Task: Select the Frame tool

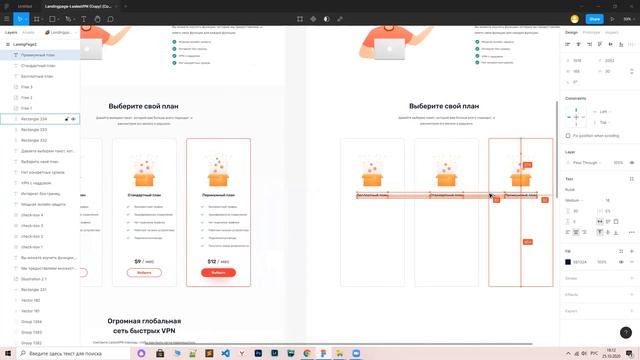Action: tap(37, 19)
